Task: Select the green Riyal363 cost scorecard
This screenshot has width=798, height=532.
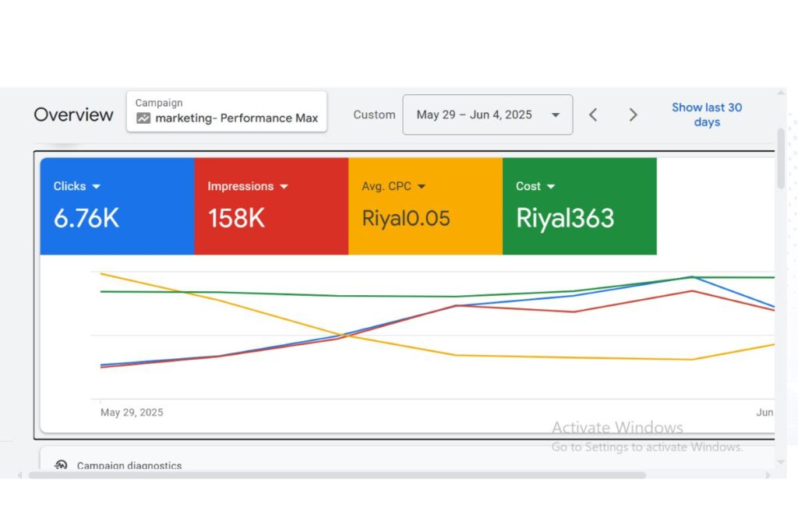Action: 580,206
